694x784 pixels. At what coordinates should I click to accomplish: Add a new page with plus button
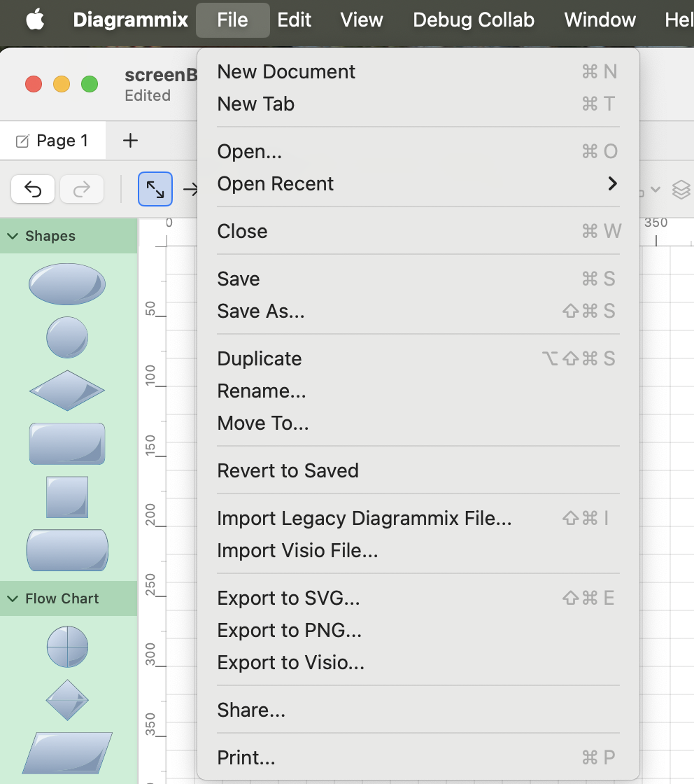click(x=130, y=141)
